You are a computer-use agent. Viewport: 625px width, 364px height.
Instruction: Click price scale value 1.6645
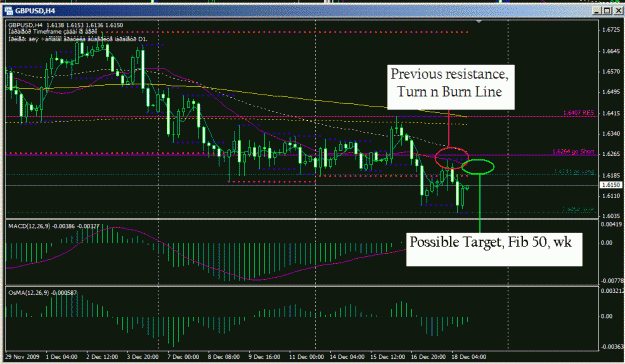(611, 51)
